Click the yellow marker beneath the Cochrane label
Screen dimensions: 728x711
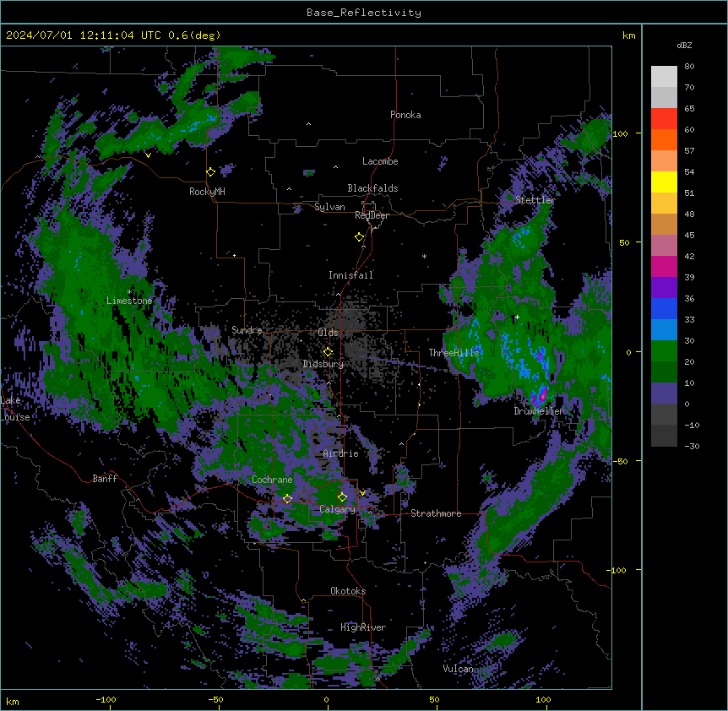[x=287, y=499]
